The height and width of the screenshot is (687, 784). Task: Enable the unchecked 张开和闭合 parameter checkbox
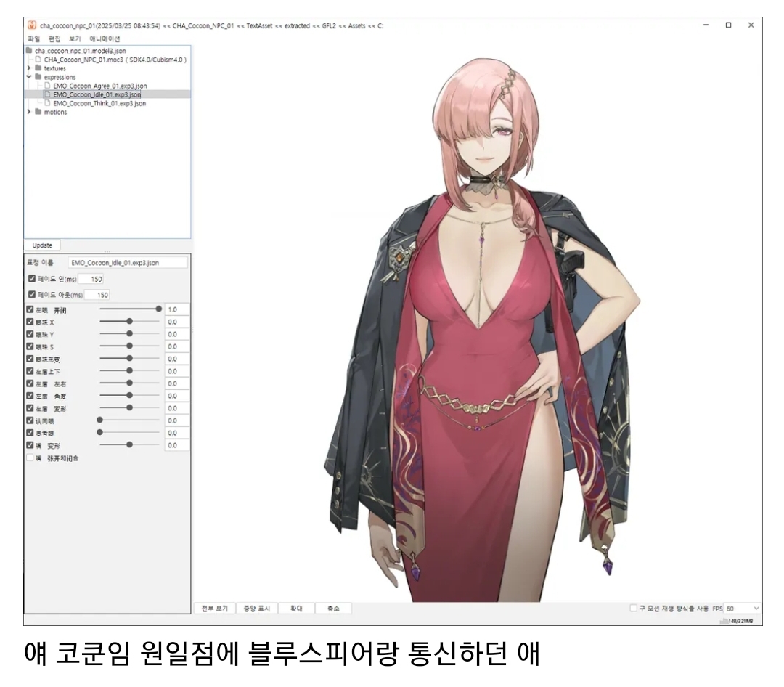pyautogui.click(x=30, y=458)
